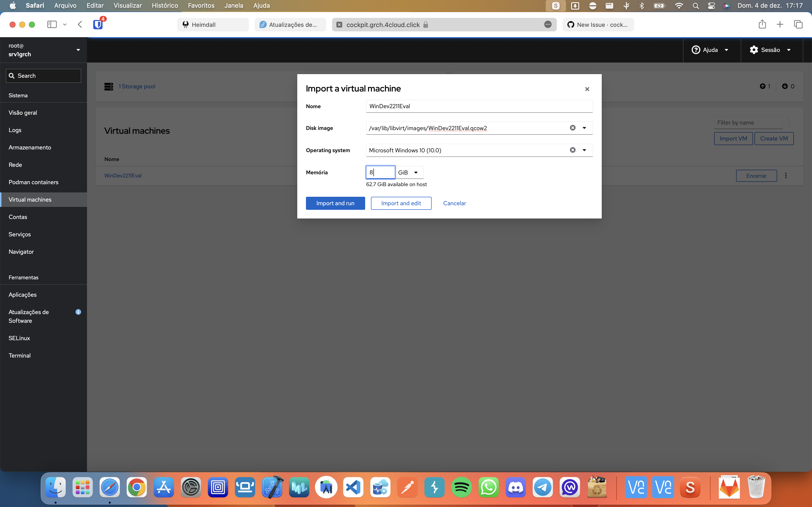This screenshot has height=507, width=812.
Task: Click the Import and run button
Action: point(335,203)
